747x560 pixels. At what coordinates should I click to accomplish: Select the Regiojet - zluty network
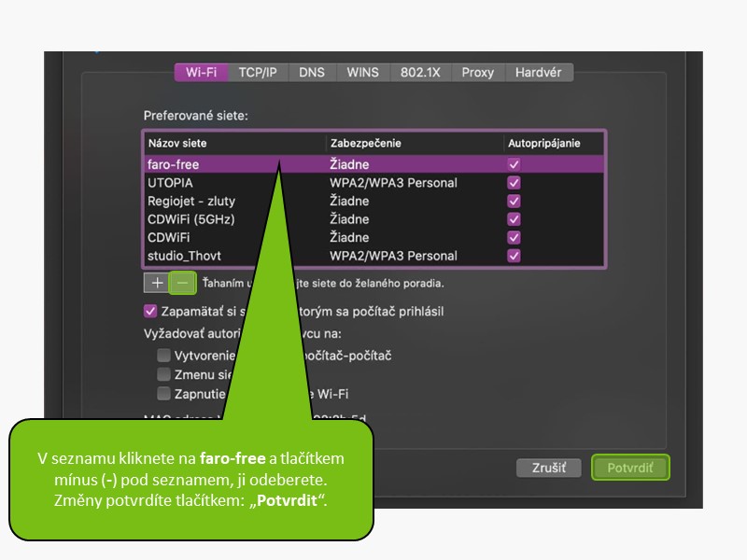pos(374,201)
